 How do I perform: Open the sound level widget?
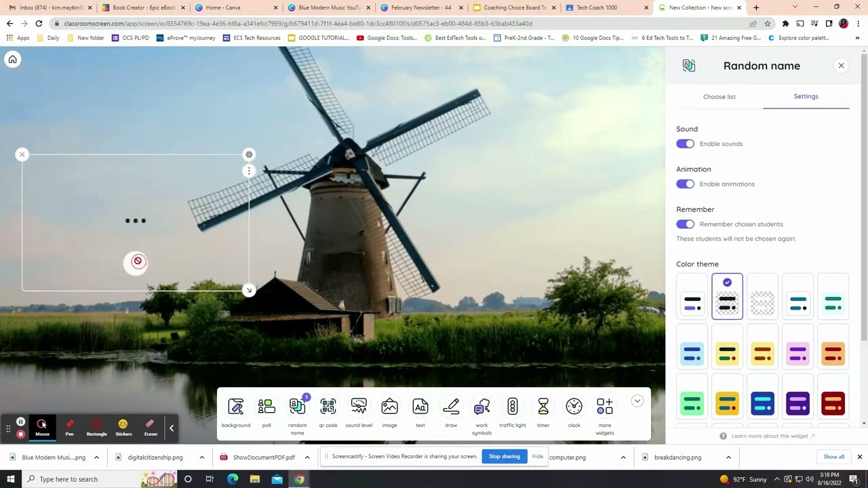tap(359, 413)
